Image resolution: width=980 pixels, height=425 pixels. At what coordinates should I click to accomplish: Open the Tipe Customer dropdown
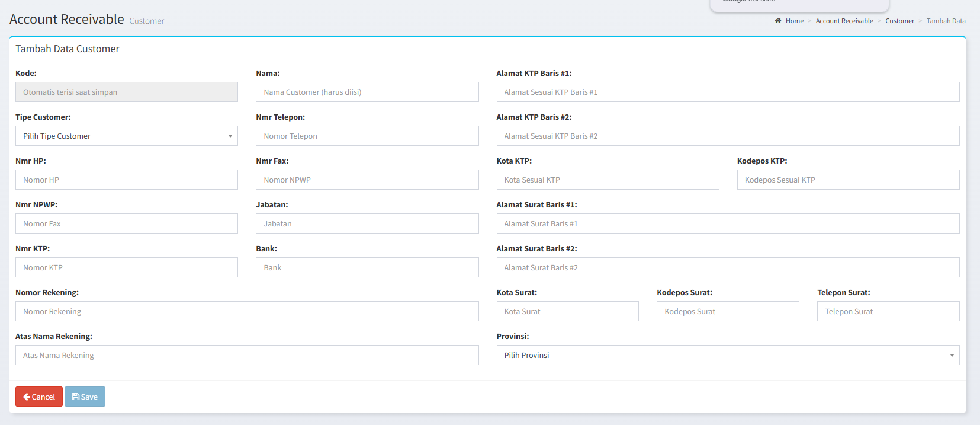[126, 136]
